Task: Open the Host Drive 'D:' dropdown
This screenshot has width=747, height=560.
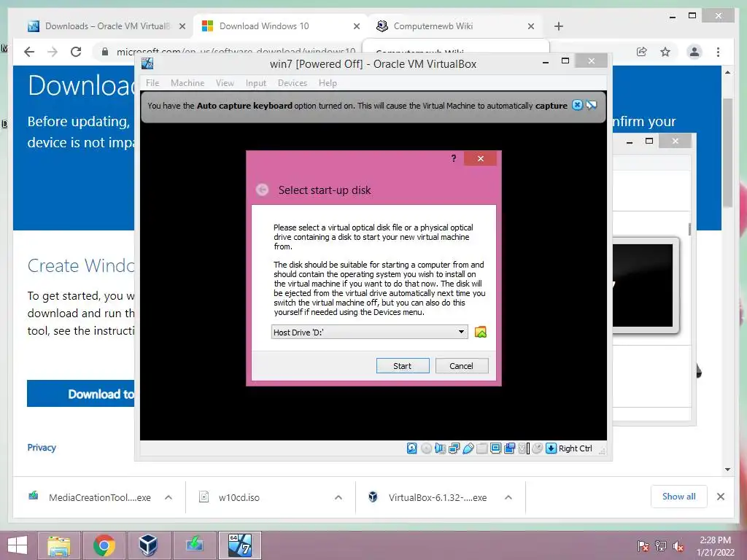Action: (x=369, y=332)
